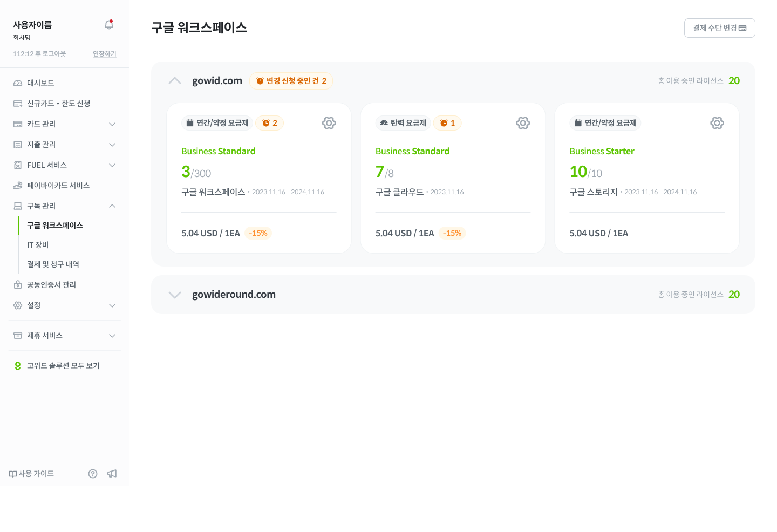Click the -15% discount badge on 3/300 card
Image resolution: width=777 pixels, height=532 pixels.
coord(258,233)
